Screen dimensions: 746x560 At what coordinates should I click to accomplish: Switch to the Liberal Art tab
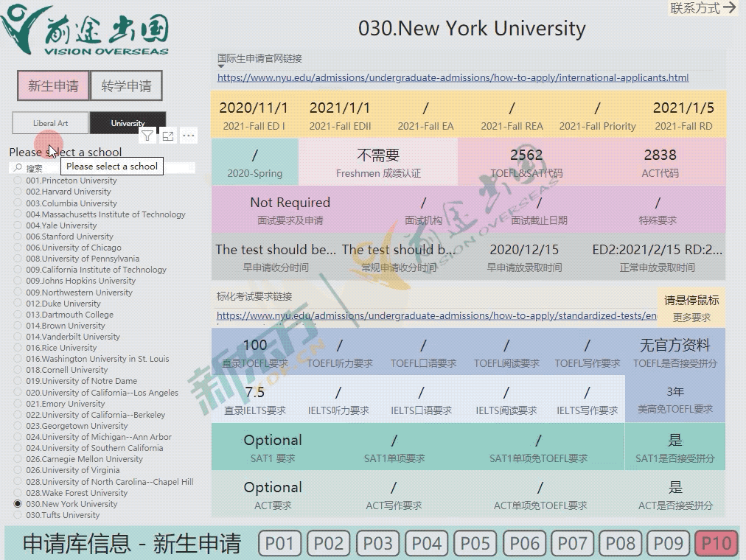click(x=50, y=123)
